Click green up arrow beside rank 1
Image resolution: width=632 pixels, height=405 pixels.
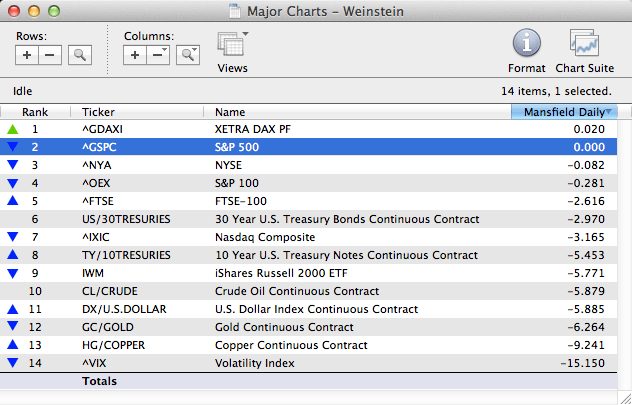12,129
